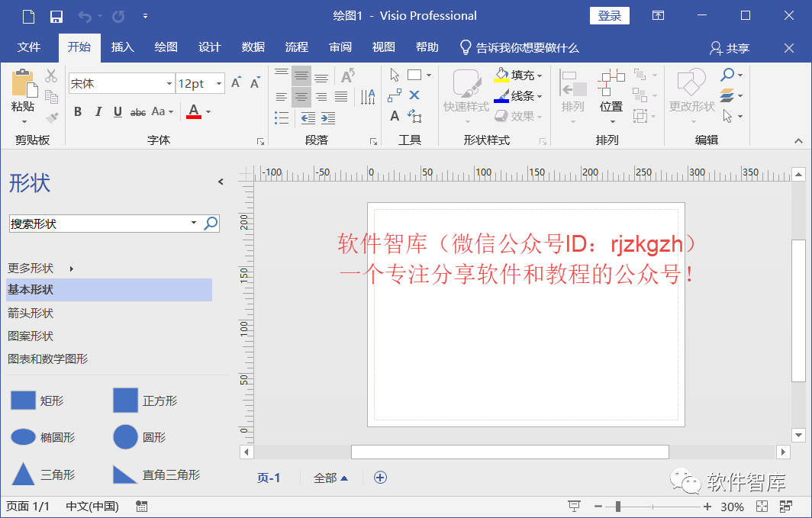Decrease paragraph indent
Image resolution: width=812 pixels, height=518 pixels.
click(x=308, y=118)
